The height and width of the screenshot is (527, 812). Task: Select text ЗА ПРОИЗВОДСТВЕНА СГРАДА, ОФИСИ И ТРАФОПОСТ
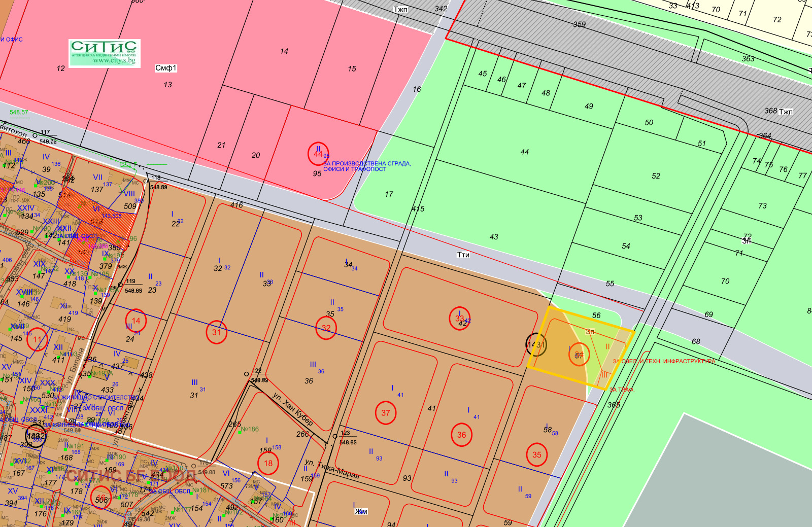coord(367,166)
